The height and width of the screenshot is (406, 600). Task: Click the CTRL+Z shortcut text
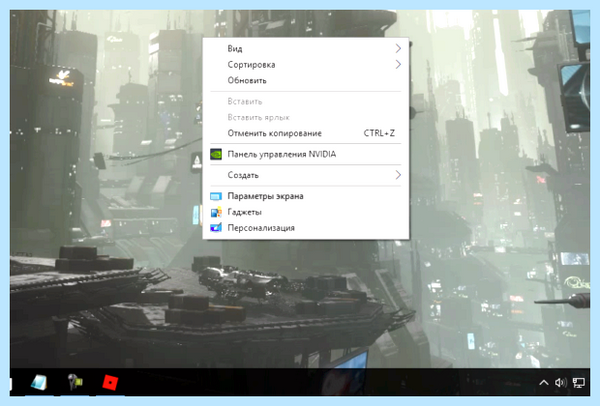(379, 133)
